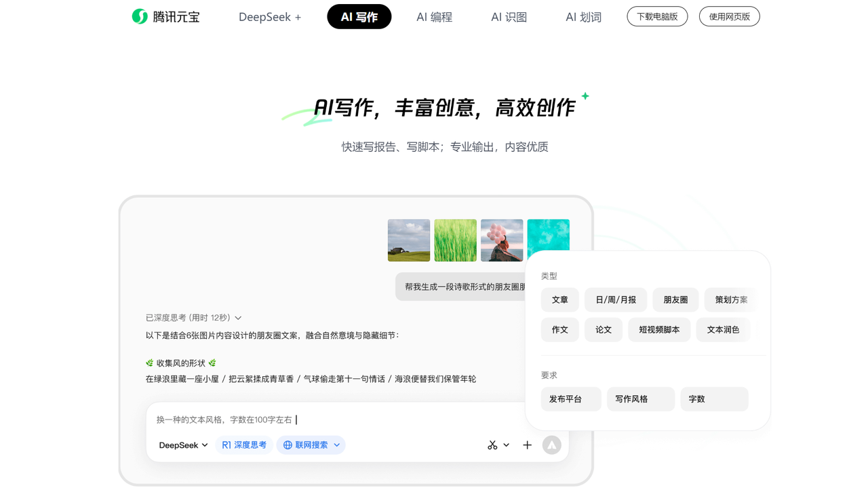Image resolution: width=868 pixels, height=490 pixels.
Task: Expand the 联网搜索 dropdown arrow
Action: (x=336, y=445)
